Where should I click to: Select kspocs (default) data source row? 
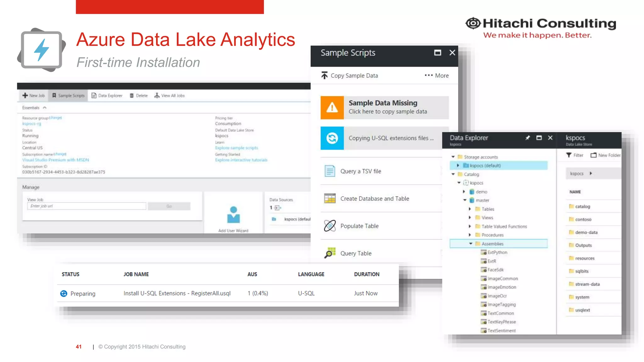291,219
